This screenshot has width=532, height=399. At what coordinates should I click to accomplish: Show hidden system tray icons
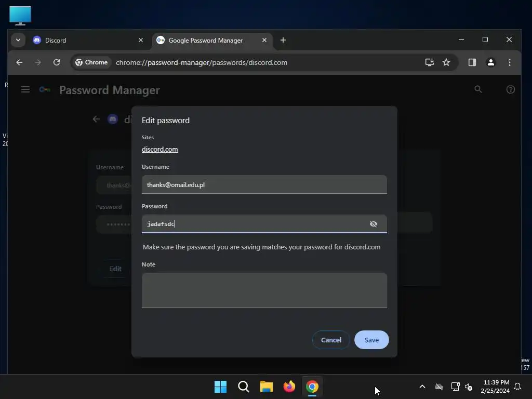point(422,387)
